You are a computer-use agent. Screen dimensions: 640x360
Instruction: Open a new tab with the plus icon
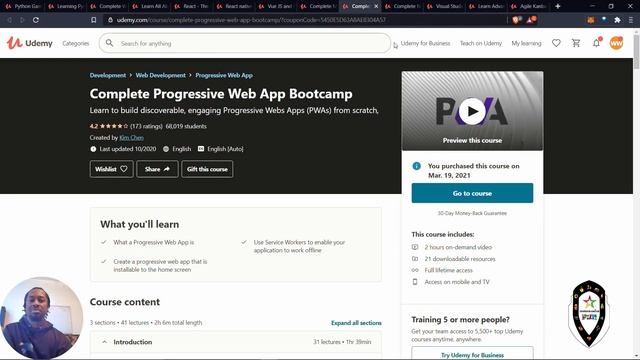point(558,6)
